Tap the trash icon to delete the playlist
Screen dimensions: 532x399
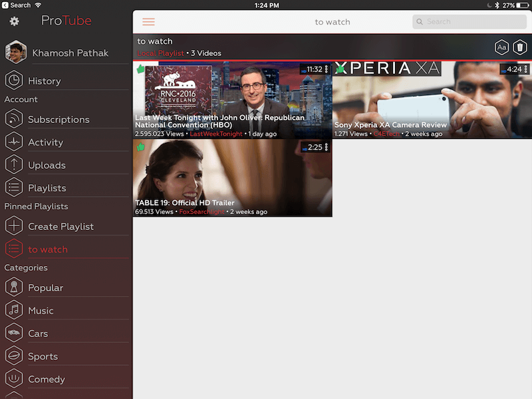(519, 47)
